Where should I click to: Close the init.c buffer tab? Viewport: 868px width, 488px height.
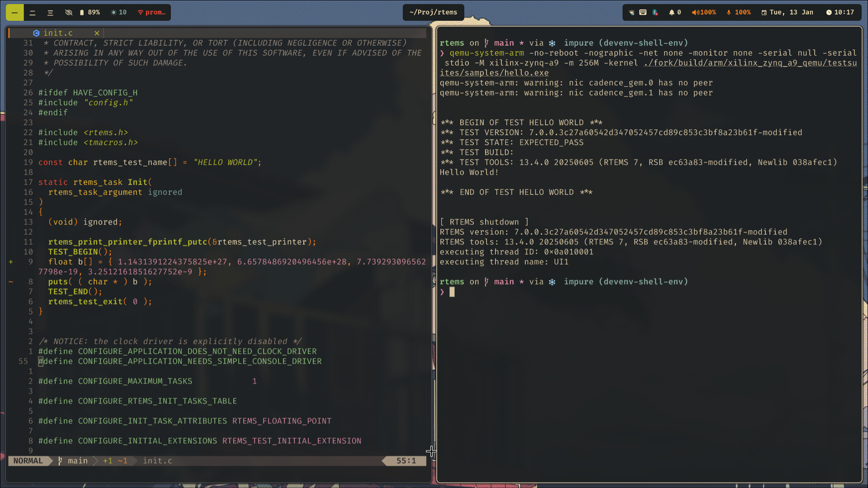click(97, 33)
